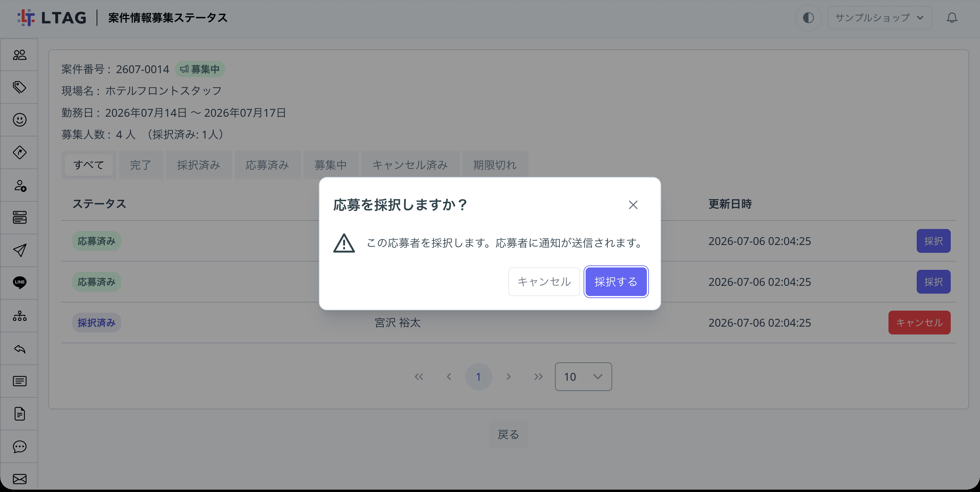Go to the first page of results
The height and width of the screenshot is (492, 980).
pos(419,377)
